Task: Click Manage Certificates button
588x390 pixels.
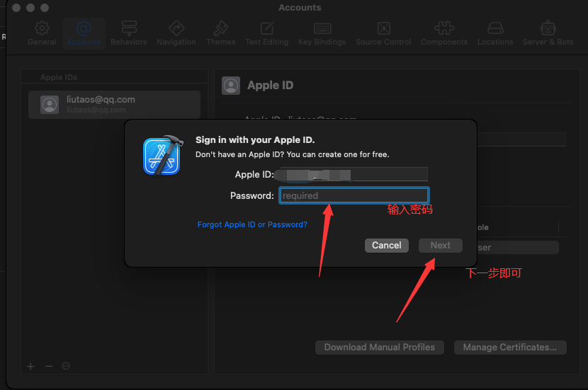Action: pos(510,348)
